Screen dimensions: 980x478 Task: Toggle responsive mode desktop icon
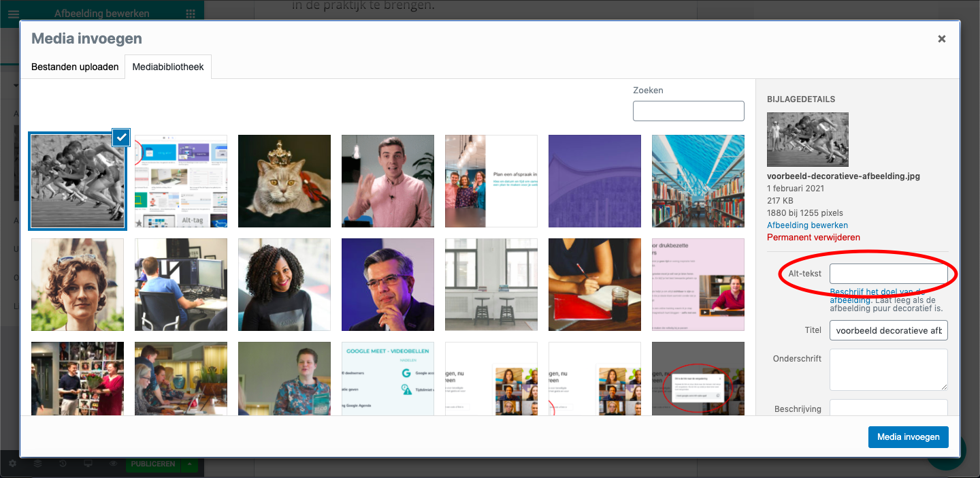(88, 464)
